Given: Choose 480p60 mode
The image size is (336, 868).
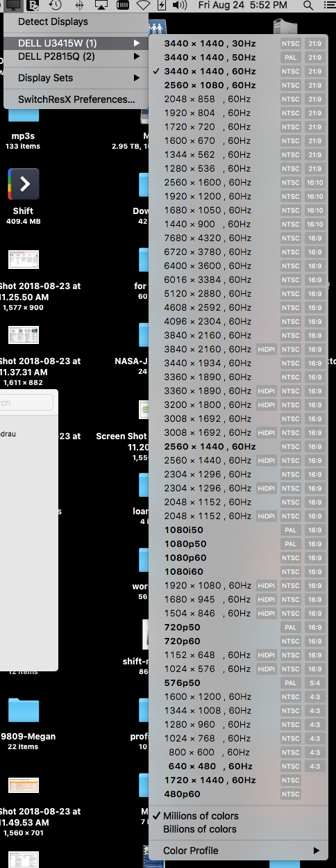Looking at the screenshot, I should (x=238, y=794).
